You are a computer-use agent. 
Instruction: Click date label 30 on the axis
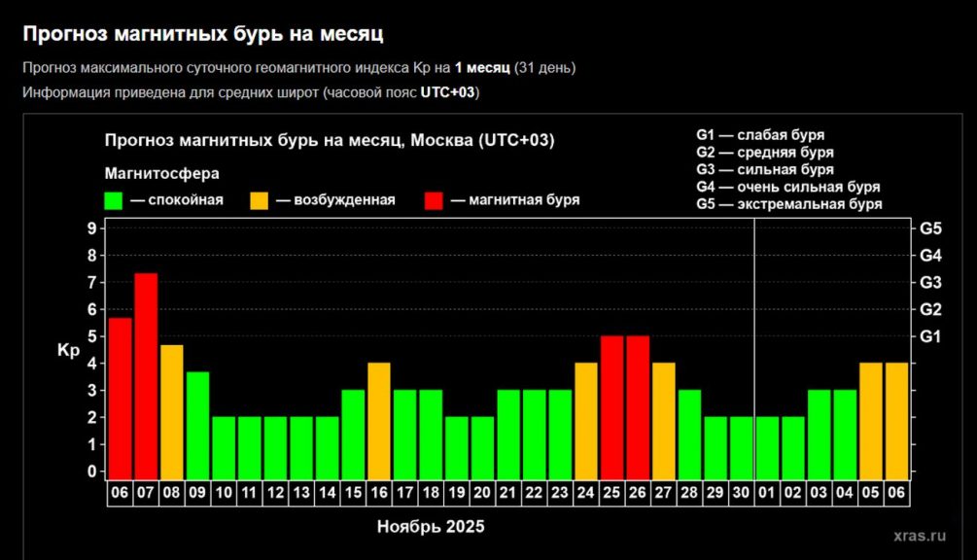tap(742, 494)
